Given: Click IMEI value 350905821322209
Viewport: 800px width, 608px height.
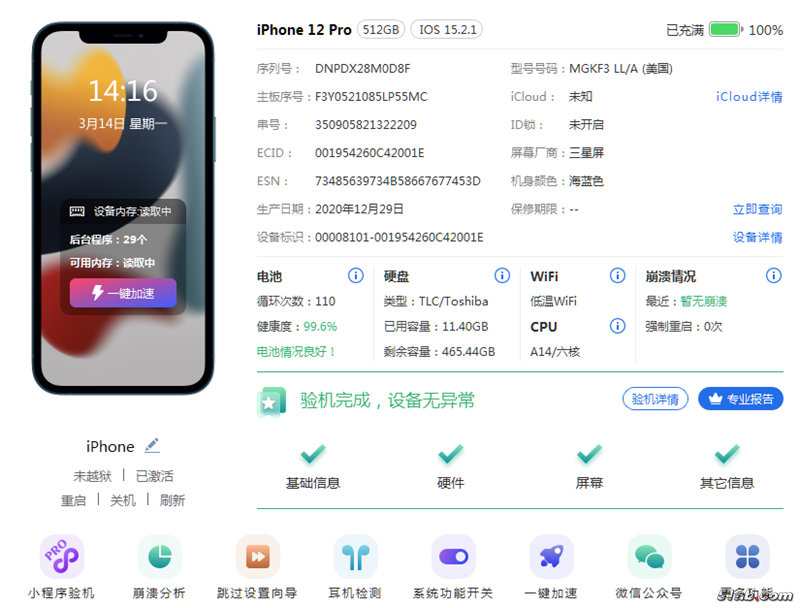Looking at the screenshot, I should (x=366, y=124).
